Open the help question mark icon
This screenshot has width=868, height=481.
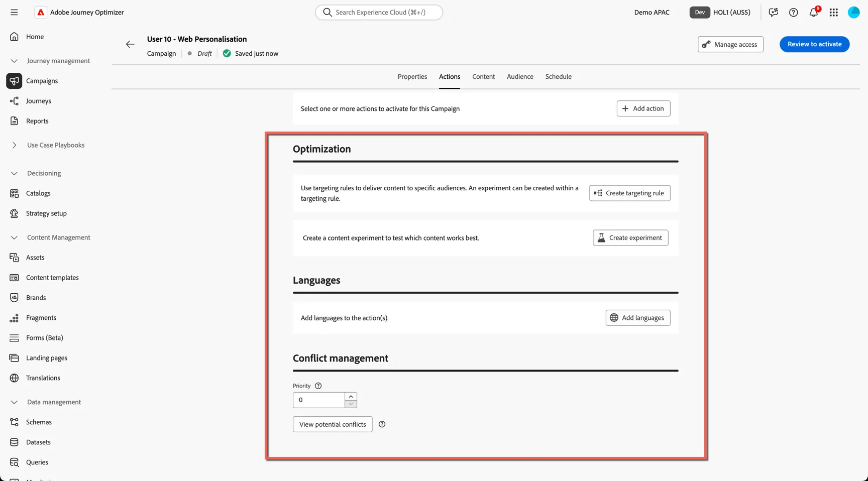pyautogui.click(x=793, y=12)
